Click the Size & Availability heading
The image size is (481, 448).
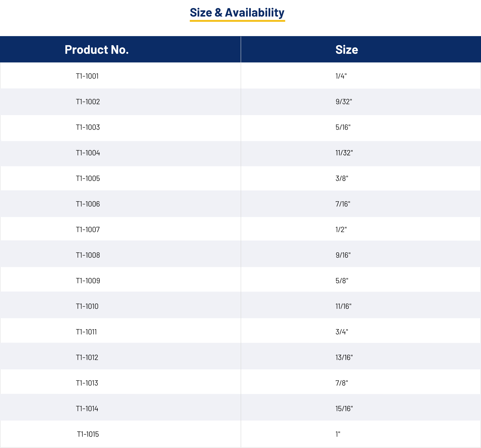pyautogui.click(x=237, y=13)
